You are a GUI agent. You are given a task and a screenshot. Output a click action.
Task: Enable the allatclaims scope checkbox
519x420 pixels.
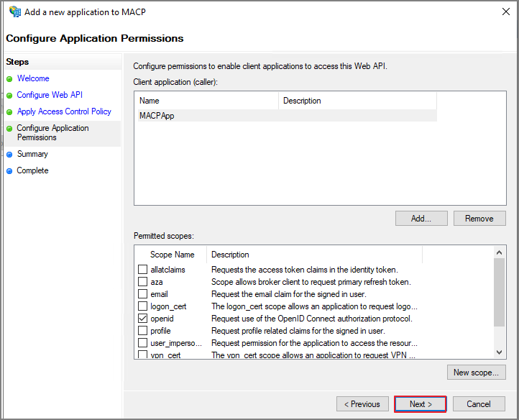[x=142, y=269]
